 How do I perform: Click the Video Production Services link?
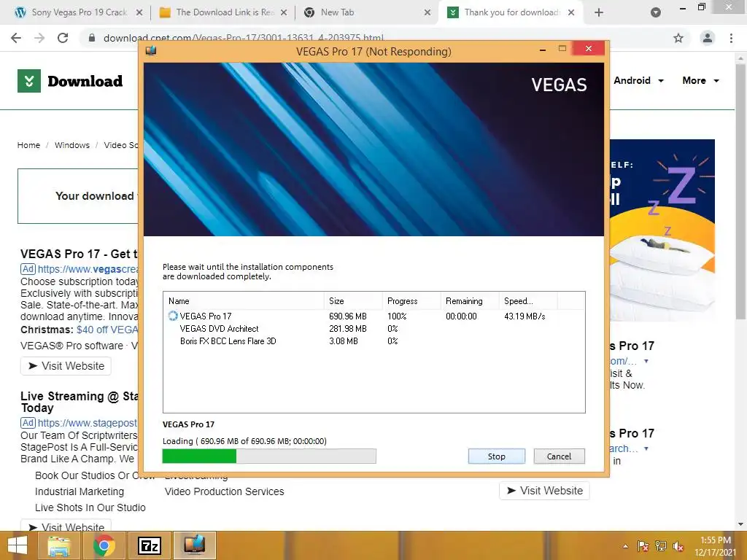[225, 491]
